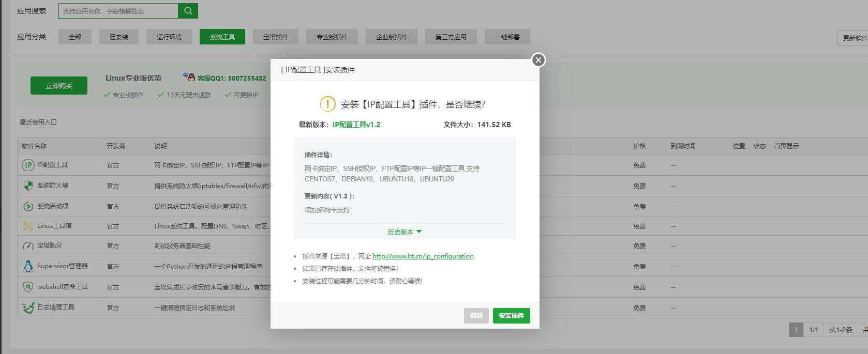The height and width of the screenshot is (354, 868).
Task: Select the 宝塔插件 category tab
Action: [276, 37]
